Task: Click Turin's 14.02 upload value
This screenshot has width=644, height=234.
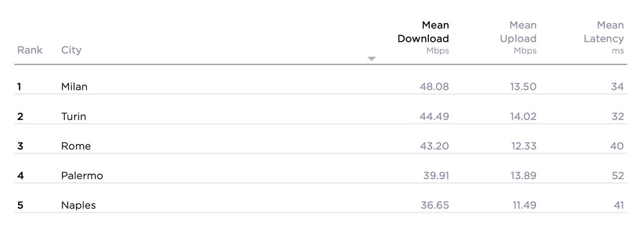Action: point(523,117)
